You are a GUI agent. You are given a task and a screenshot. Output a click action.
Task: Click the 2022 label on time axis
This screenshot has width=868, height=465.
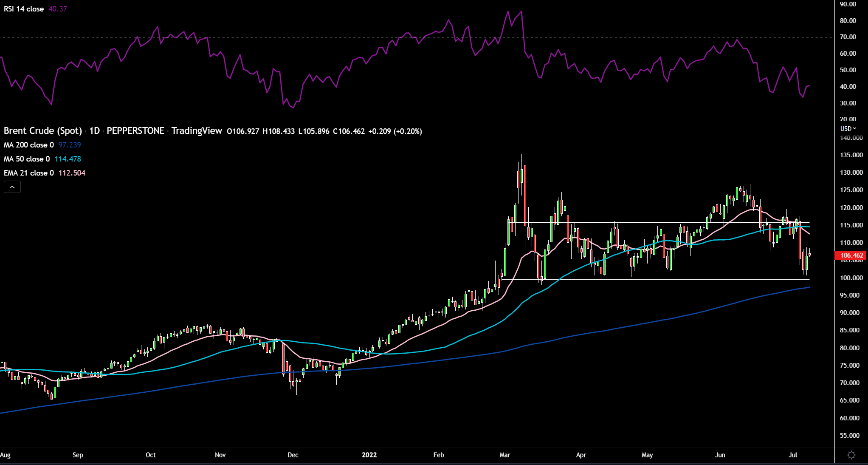tap(369, 455)
